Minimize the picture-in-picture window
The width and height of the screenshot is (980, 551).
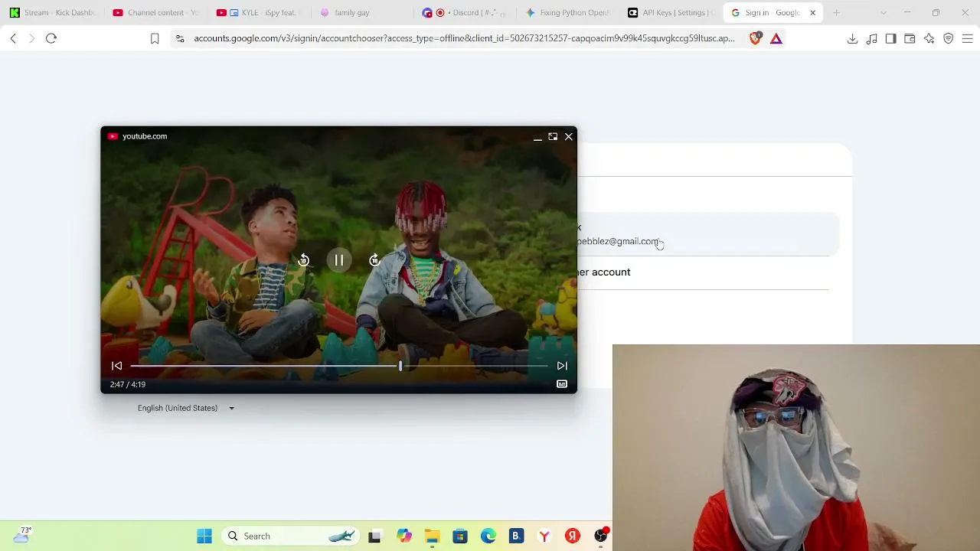[x=537, y=137]
